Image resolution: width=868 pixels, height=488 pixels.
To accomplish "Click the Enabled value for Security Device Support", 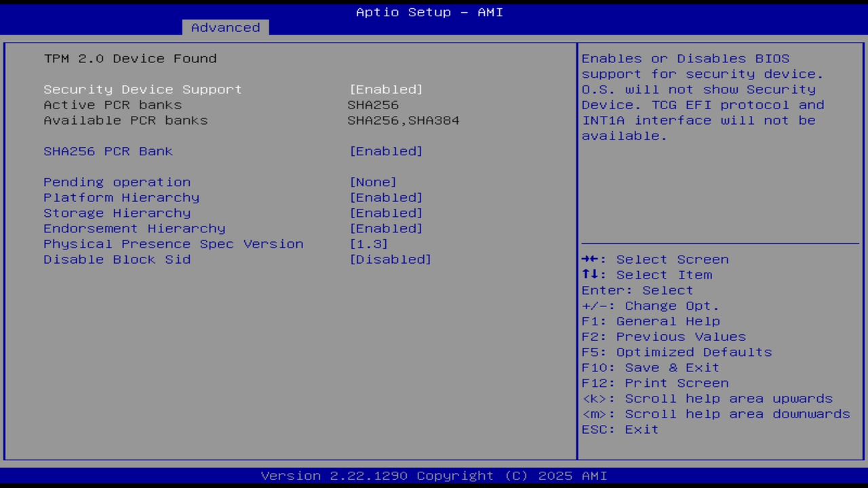I will click(386, 89).
